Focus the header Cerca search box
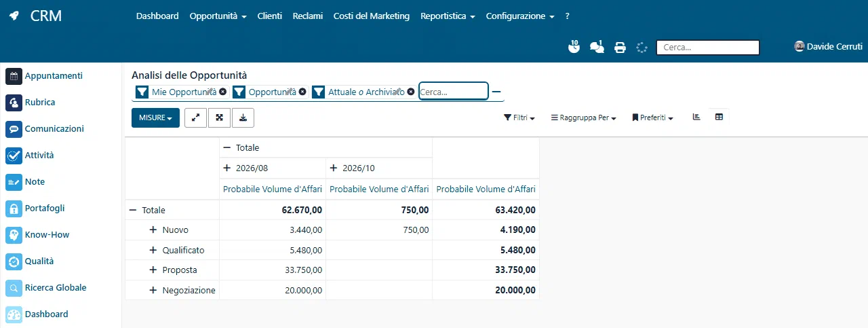Viewport: 868px width, 328px height. coord(708,48)
